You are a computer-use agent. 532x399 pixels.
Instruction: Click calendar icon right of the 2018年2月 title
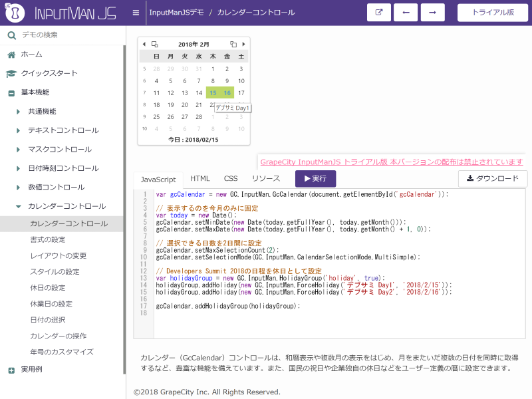[233, 44]
